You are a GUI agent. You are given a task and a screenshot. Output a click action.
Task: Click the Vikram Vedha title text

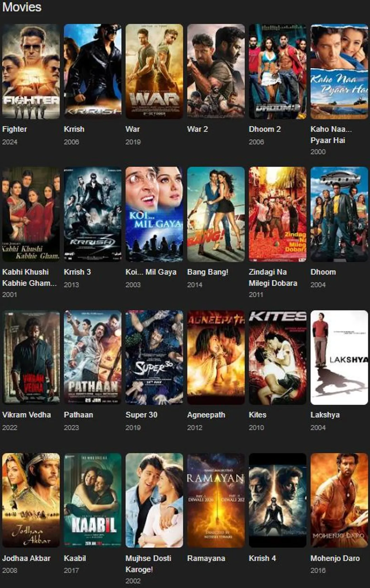[26, 415]
